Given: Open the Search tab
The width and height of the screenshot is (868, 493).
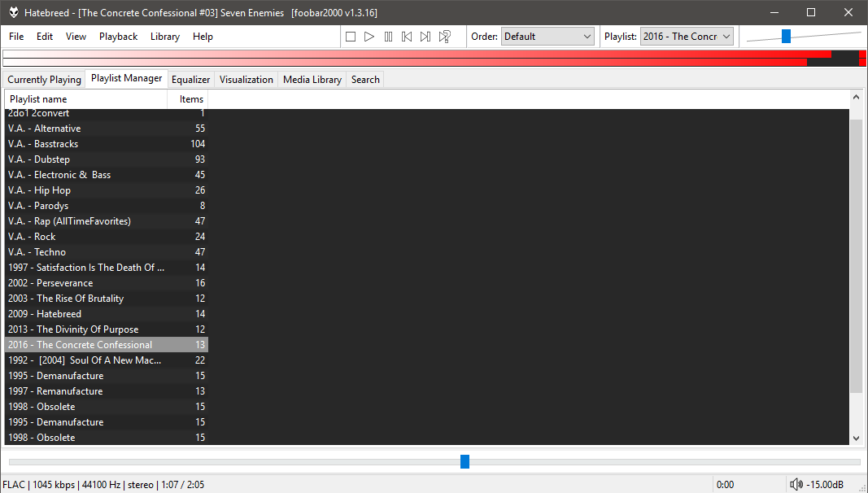Looking at the screenshot, I should click(365, 80).
